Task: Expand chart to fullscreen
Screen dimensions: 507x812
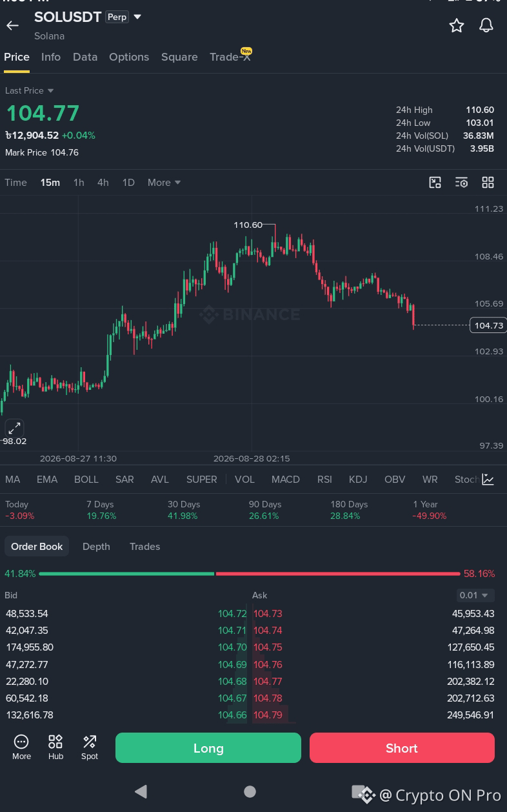Action: pos(14,427)
